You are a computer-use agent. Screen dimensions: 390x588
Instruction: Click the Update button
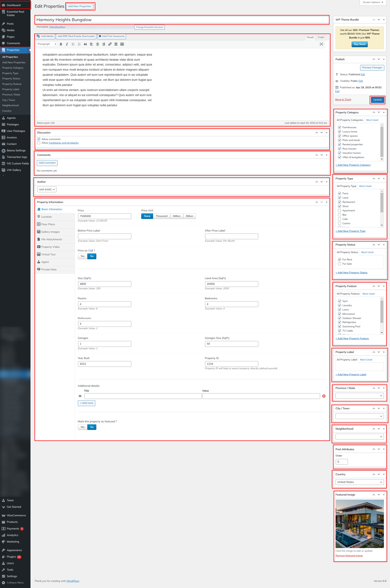[x=377, y=99]
